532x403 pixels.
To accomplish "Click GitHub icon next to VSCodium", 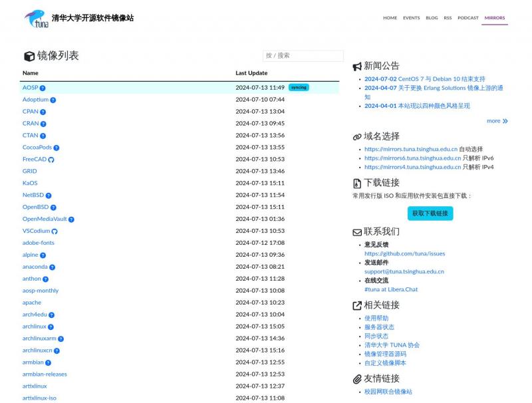I will click(55, 231).
